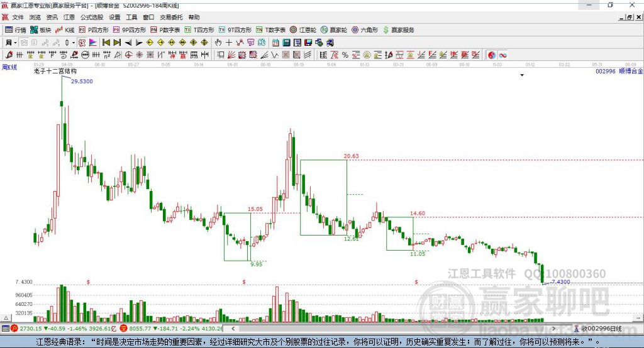Image resolution: width=644 pixels, height=348 pixels.
Task: Select the circled crosshair target tool
Action: [x=128, y=55]
